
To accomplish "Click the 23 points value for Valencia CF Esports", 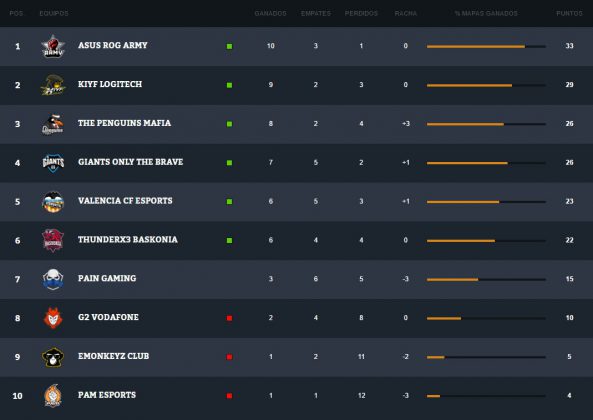I will click(569, 201).
